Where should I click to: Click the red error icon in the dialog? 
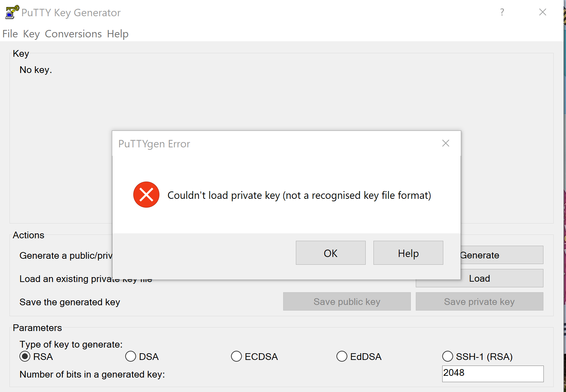pos(146,195)
